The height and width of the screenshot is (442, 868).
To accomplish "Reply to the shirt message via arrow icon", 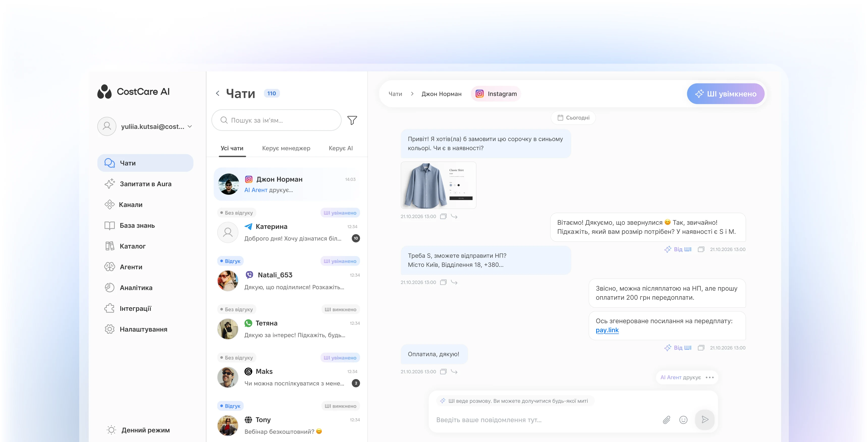I will pyautogui.click(x=454, y=216).
